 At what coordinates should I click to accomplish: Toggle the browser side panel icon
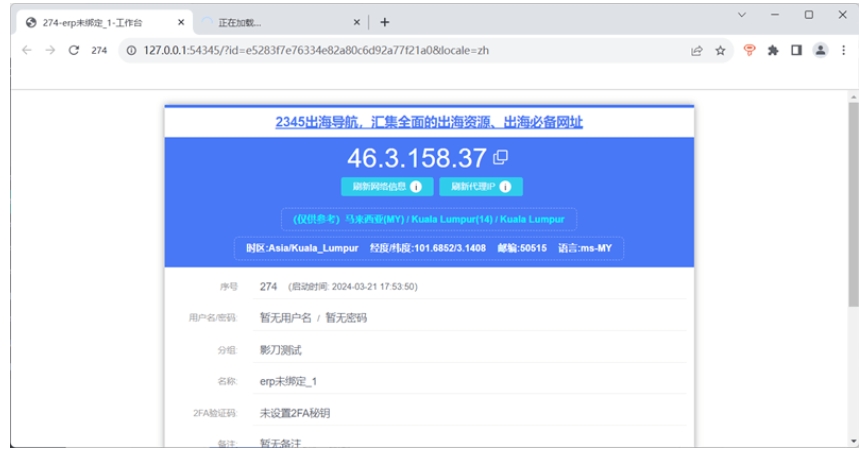(x=797, y=50)
